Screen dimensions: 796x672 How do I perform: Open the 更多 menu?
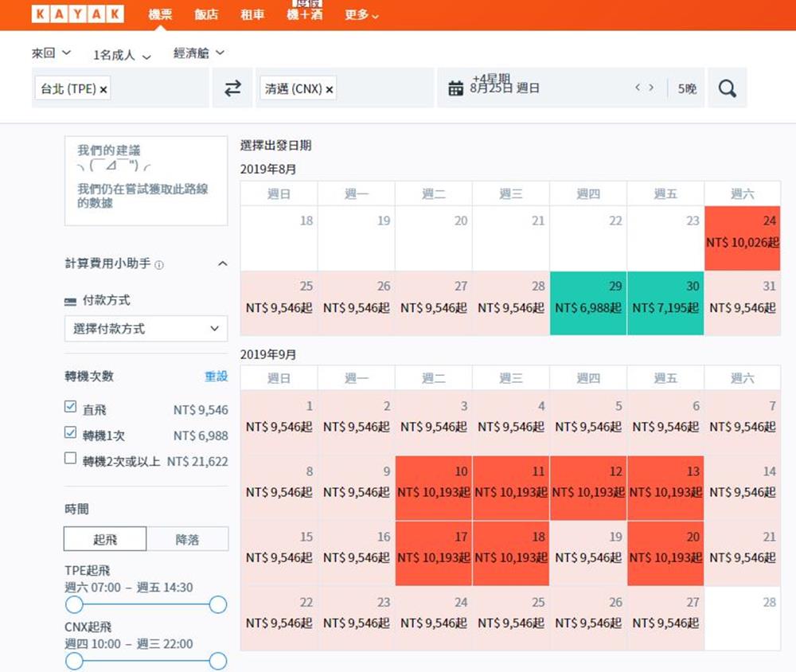pos(361,14)
